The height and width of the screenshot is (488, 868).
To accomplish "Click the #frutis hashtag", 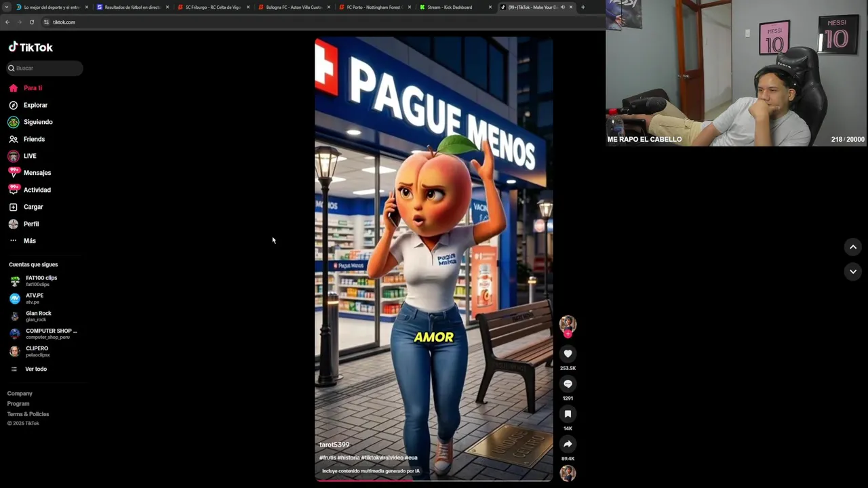I will (328, 457).
